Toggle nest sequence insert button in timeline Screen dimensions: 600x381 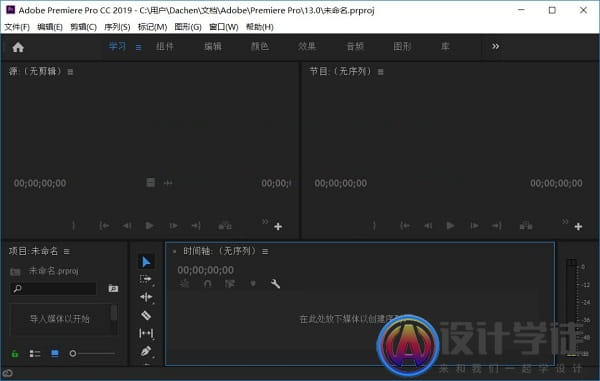coord(184,284)
